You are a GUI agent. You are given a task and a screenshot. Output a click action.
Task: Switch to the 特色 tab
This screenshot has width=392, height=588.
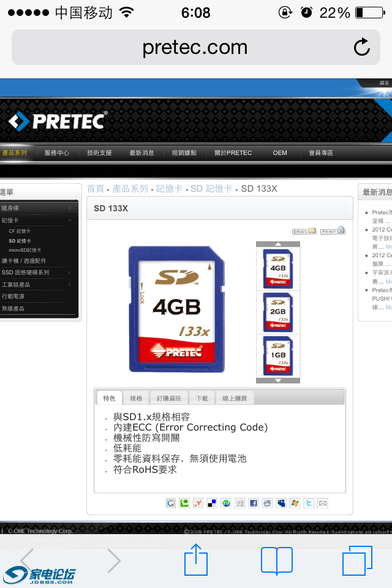[109, 398]
